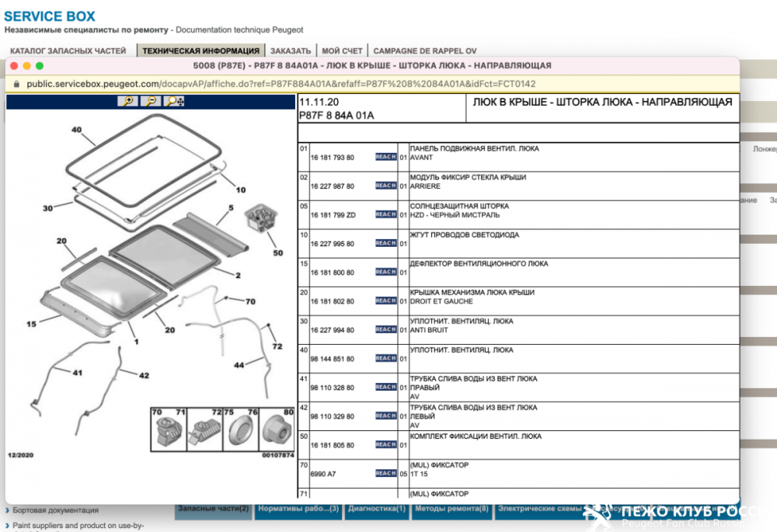Click REACH badge for part 16 181 799 ZD
The width and height of the screenshot is (777, 532).
385,214
